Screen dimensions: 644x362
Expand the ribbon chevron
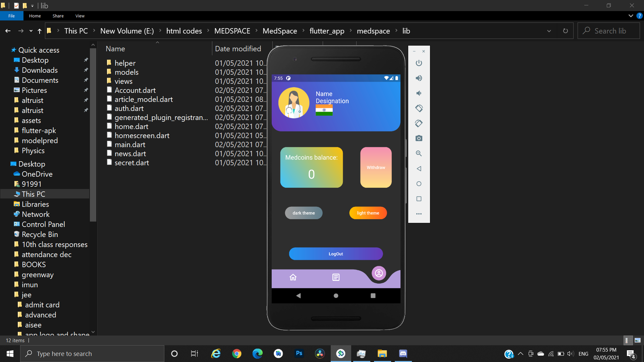(631, 16)
